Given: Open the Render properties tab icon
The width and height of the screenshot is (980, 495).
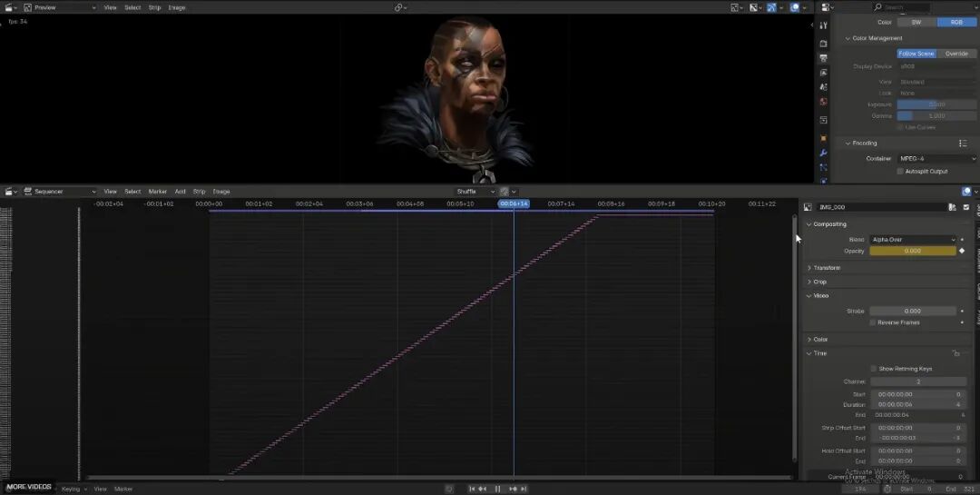Looking at the screenshot, I should click(824, 44).
